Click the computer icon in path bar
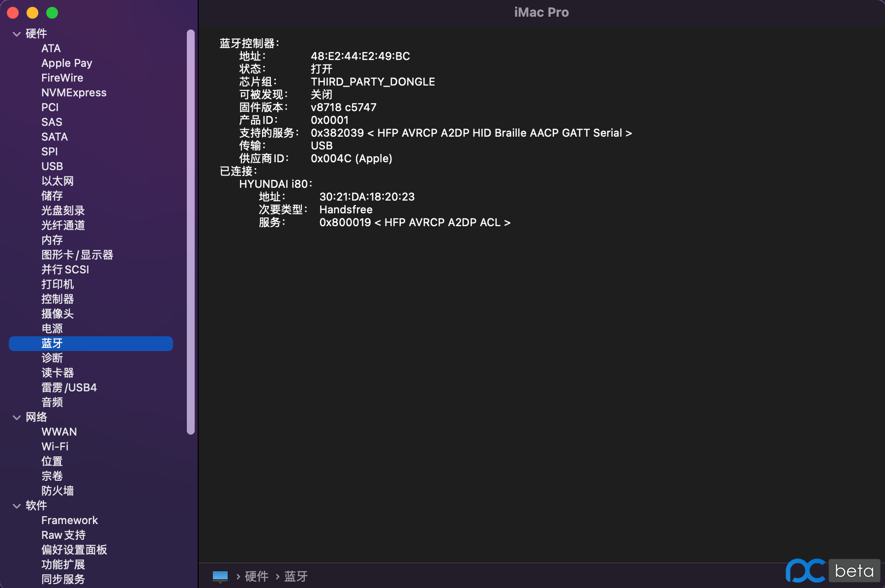The width and height of the screenshot is (885, 588). [220, 576]
